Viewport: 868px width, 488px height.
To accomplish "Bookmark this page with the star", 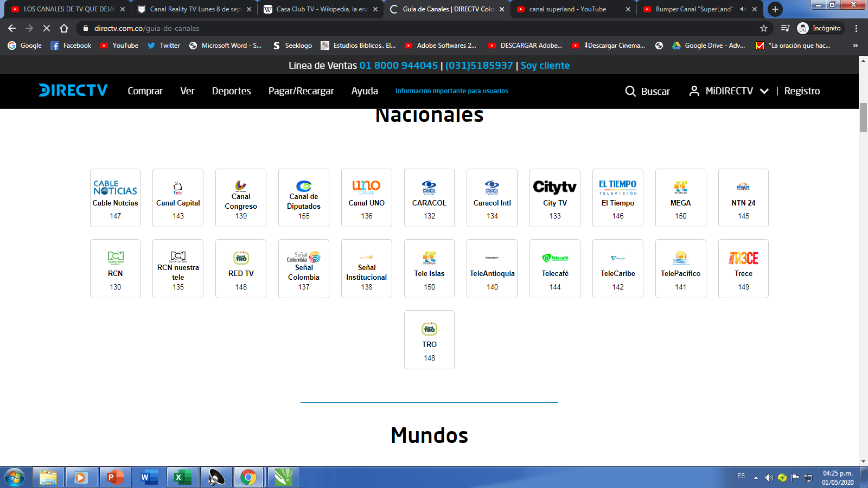I will (x=764, y=28).
